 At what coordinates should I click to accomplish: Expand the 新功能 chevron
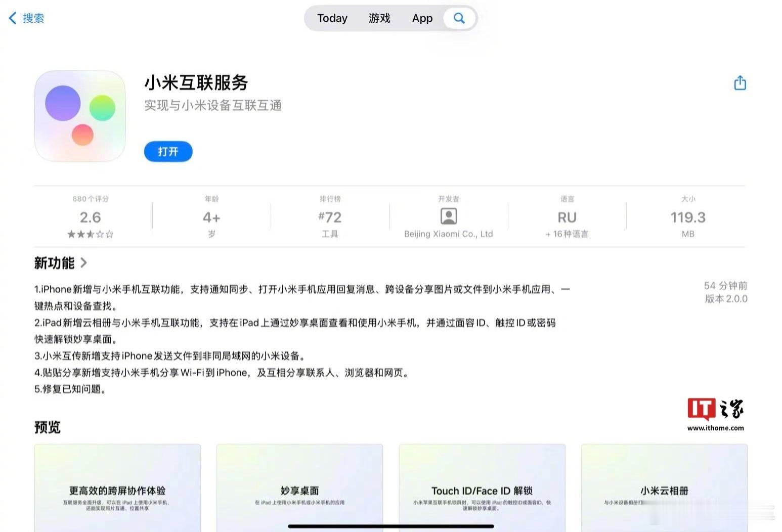coord(83,262)
